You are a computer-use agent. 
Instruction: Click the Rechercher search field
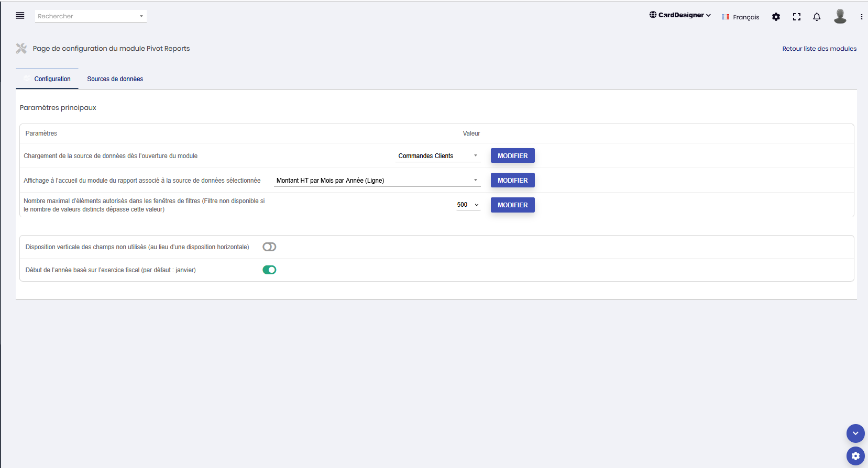point(86,16)
